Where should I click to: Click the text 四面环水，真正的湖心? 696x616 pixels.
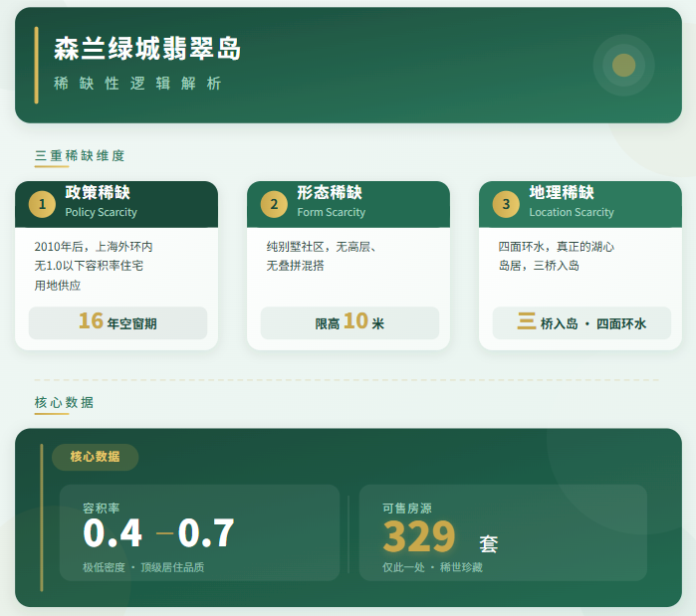pos(557,247)
